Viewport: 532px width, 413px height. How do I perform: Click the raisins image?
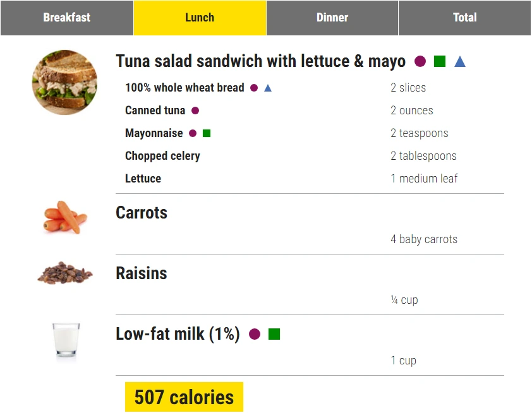click(65, 273)
